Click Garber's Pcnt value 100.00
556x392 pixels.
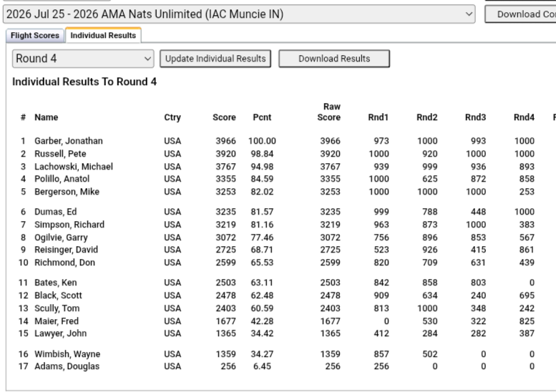262,141
